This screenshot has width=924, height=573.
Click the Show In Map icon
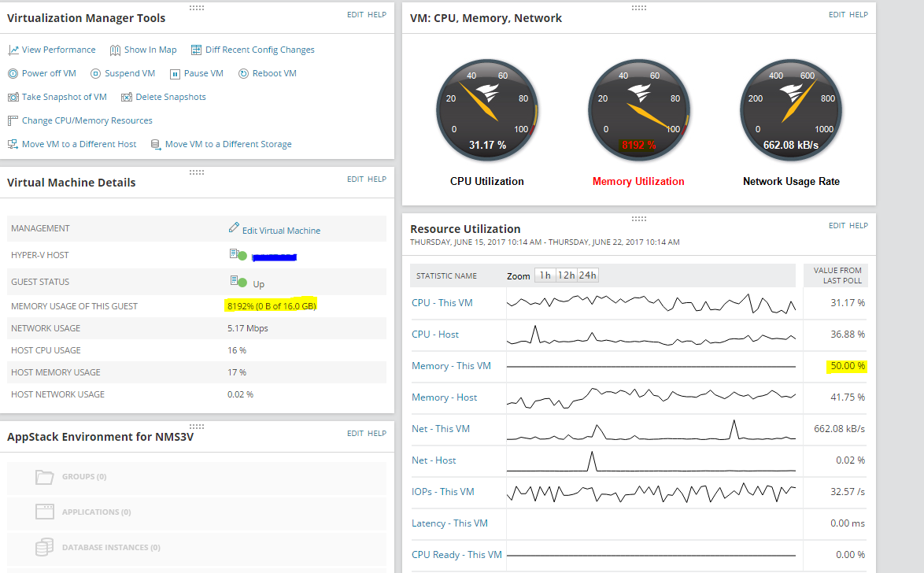point(115,50)
